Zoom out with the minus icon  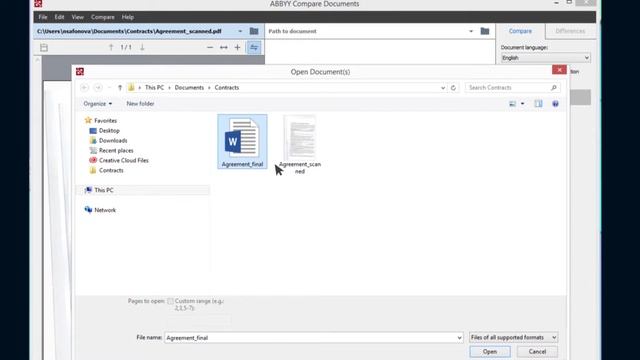click(210, 47)
